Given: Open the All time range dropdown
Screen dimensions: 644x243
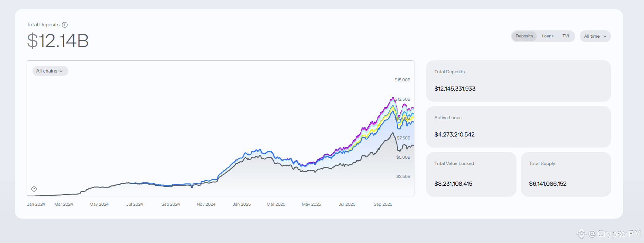Looking at the screenshot, I should pos(595,36).
